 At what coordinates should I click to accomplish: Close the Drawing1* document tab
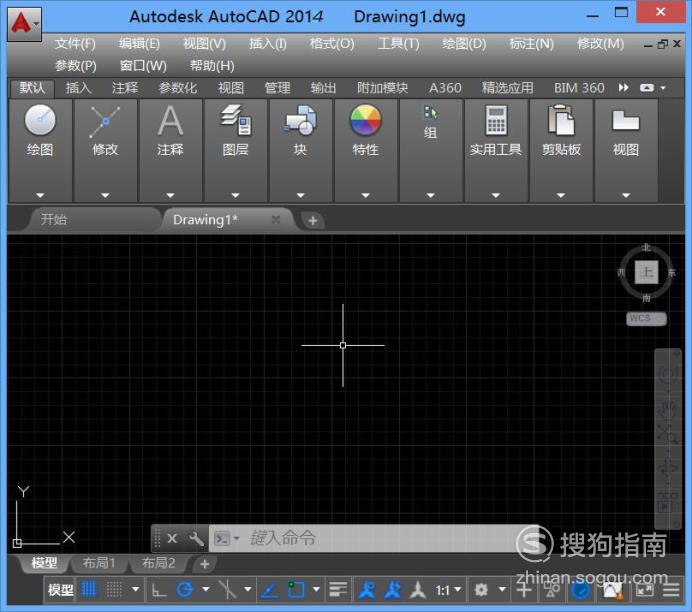(276, 219)
